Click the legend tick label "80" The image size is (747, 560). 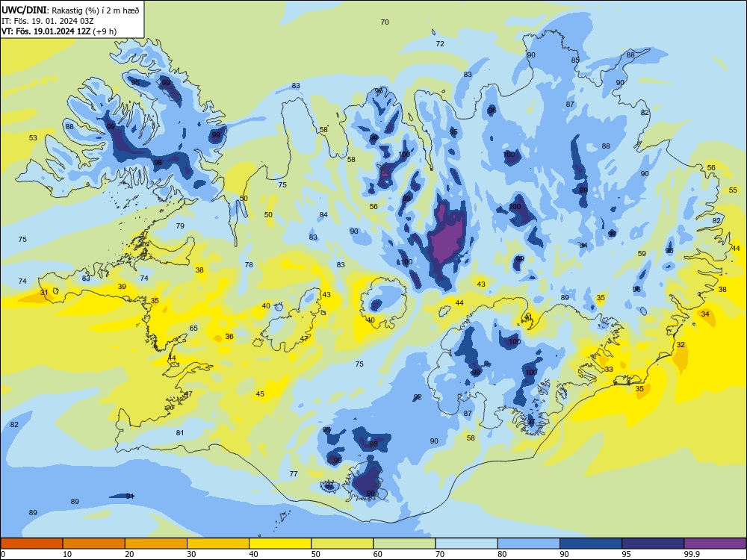pyautogui.click(x=502, y=554)
